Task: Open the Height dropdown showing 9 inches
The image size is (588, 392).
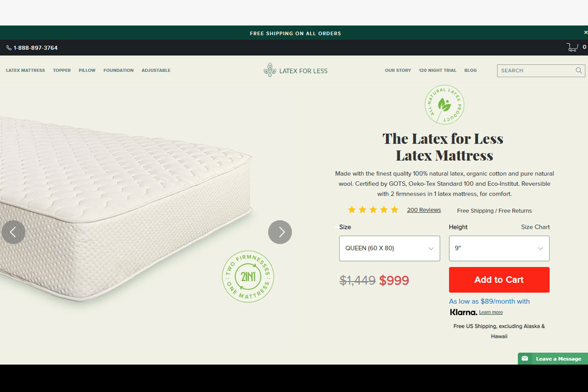Action: pyautogui.click(x=499, y=248)
